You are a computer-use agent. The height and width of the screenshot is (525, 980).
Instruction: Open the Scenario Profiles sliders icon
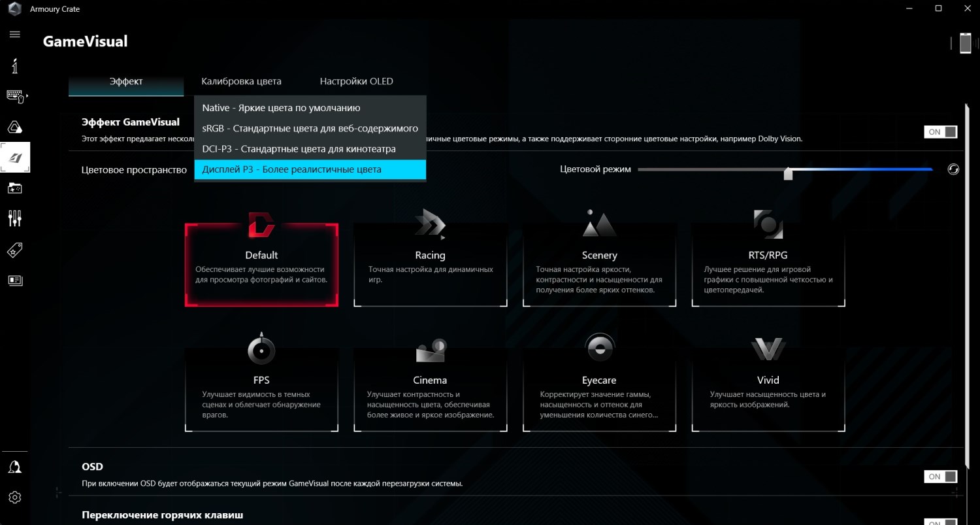click(x=15, y=218)
